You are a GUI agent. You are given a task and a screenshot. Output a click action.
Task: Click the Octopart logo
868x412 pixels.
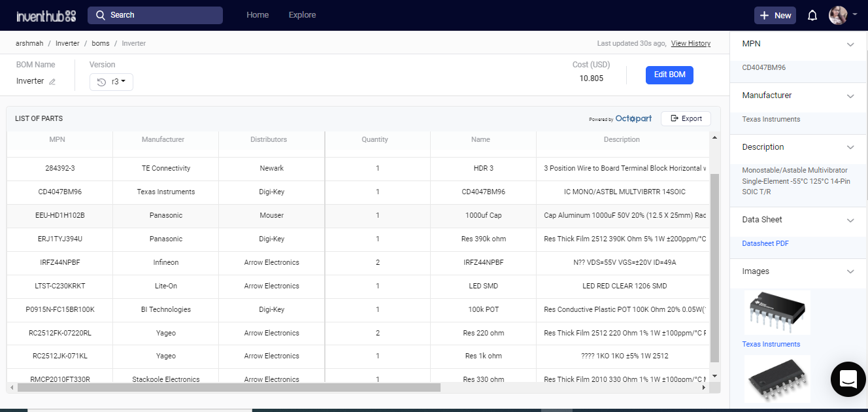pyautogui.click(x=633, y=119)
